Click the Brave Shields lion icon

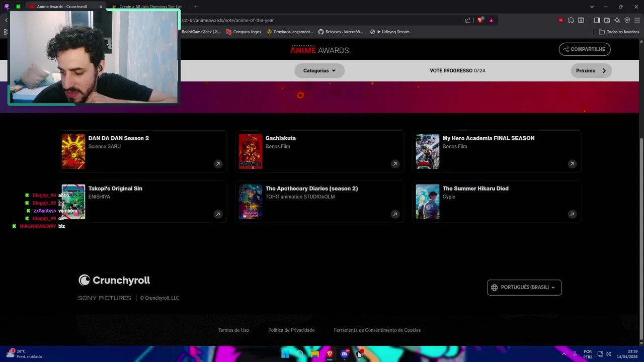pos(480,20)
